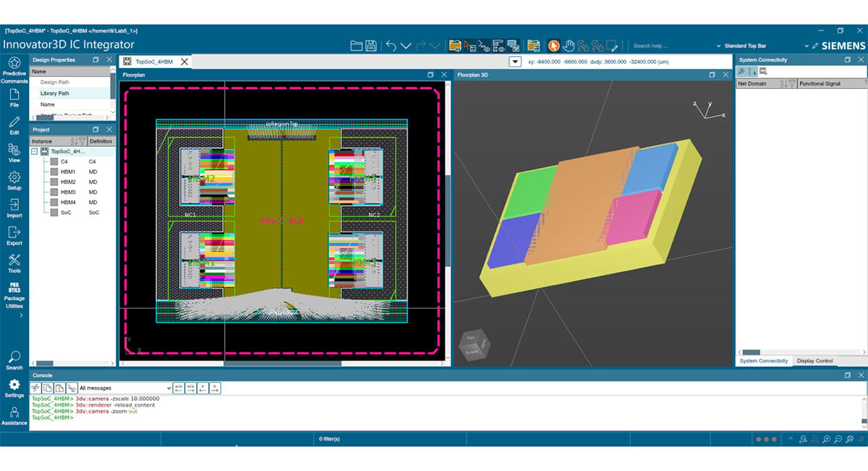Image resolution: width=868 pixels, height=471 pixels.
Task: Select Design Path property row
Action: click(x=70, y=82)
